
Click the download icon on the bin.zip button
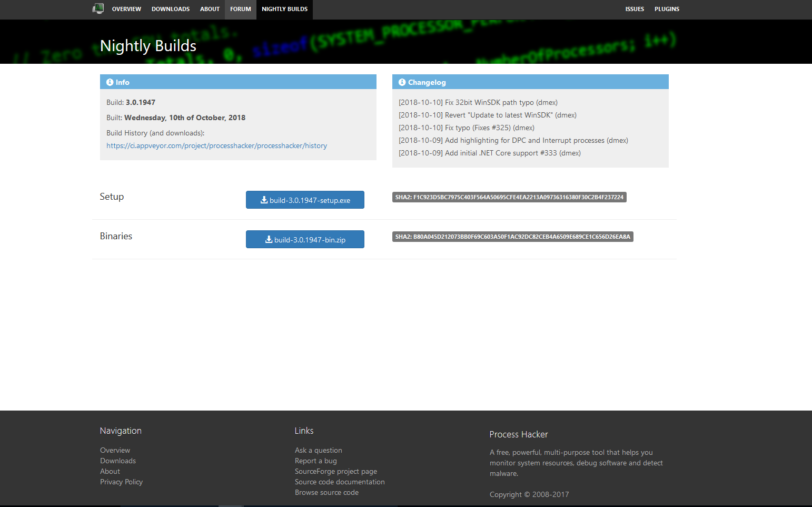268,239
